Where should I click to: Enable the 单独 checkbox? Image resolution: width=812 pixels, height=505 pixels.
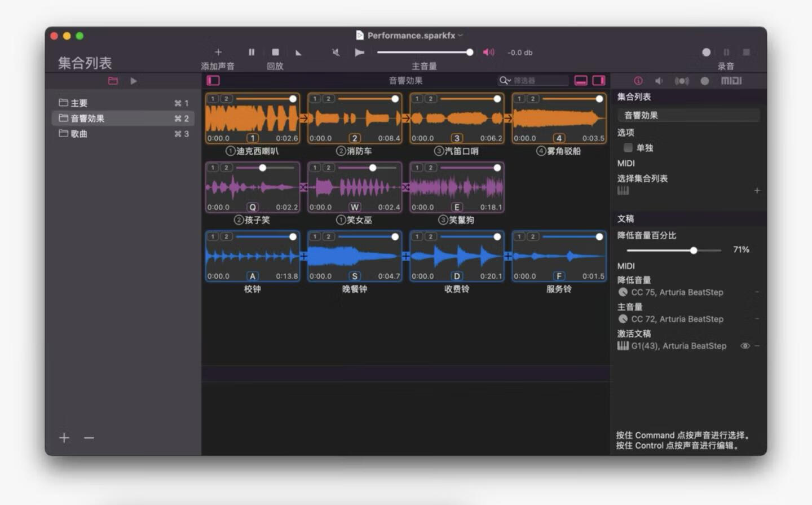pos(628,147)
